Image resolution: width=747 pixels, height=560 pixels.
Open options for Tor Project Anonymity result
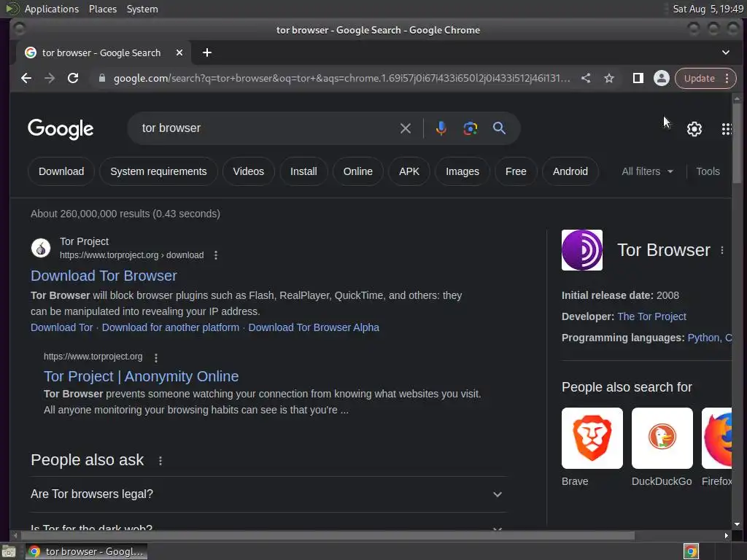click(156, 357)
